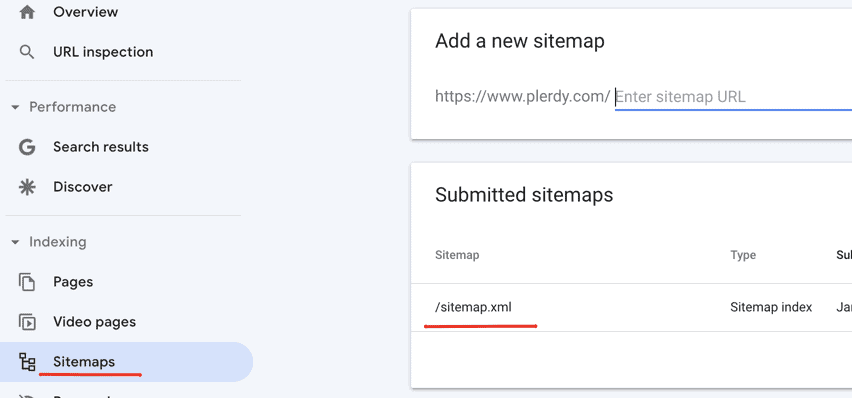
Task: Focus the Enter sitemap URL field
Action: click(x=733, y=97)
